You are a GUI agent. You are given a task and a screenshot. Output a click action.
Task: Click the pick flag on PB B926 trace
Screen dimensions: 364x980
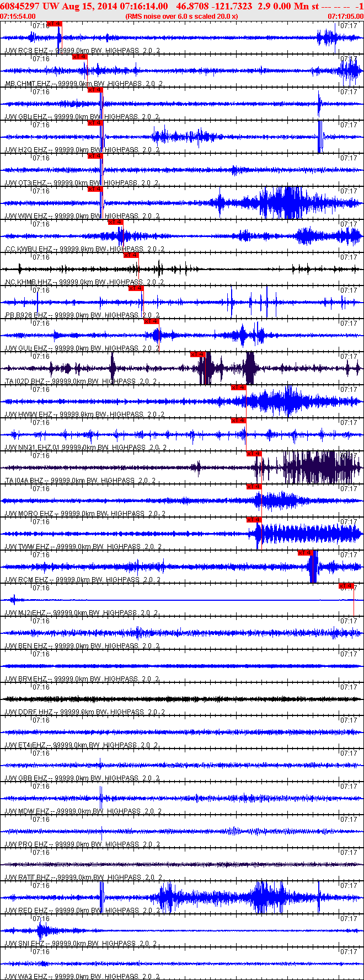pyautogui.click(x=136, y=288)
